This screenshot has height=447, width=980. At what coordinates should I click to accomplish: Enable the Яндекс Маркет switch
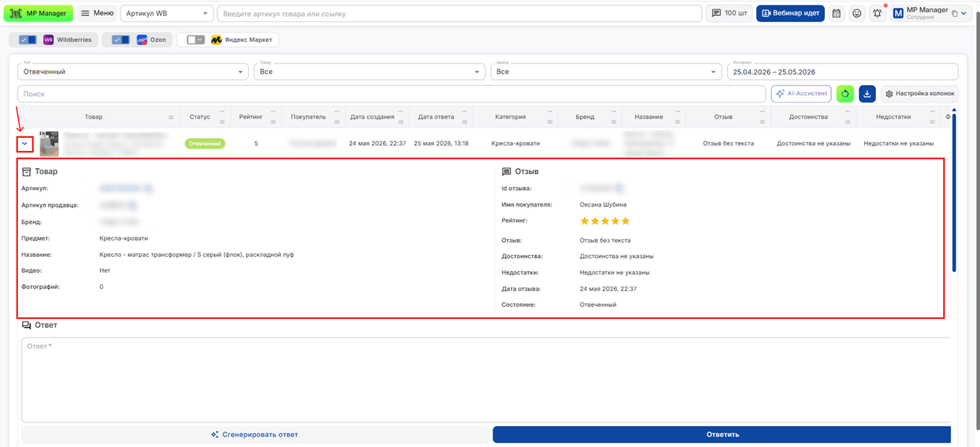click(196, 40)
